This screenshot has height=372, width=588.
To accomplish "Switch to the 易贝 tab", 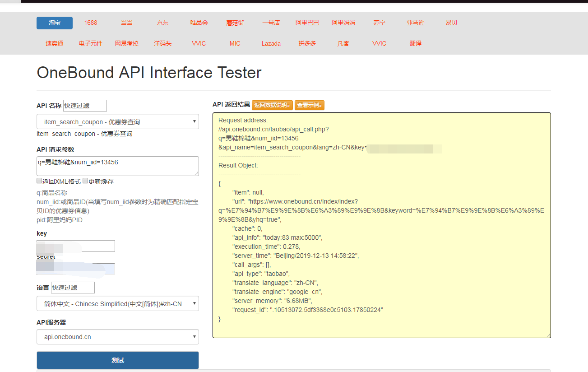I will tap(452, 23).
